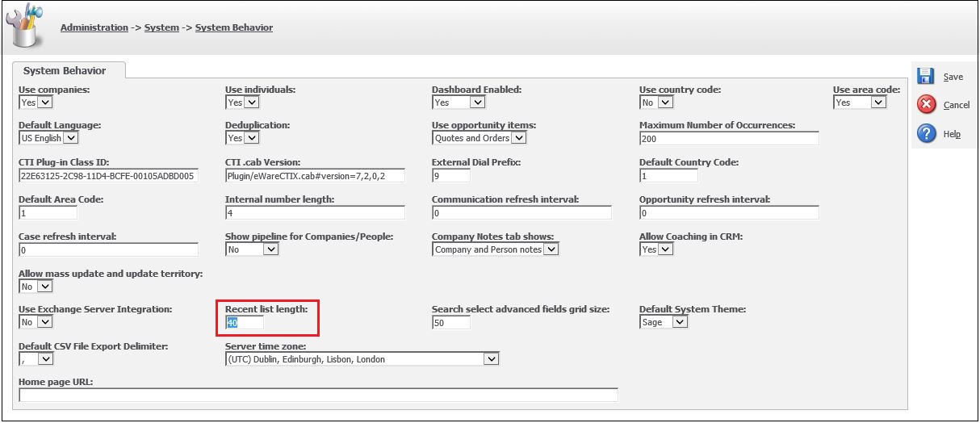Viewport: 980px width, 423px height.
Task: Open the Default System Theme dropdown
Action: point(664,321)
